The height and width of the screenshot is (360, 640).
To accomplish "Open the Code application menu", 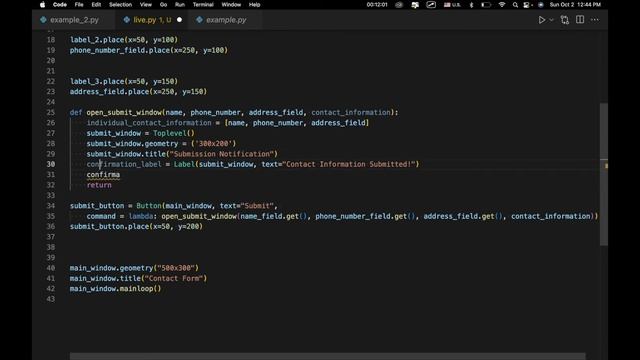I will [x=60, y=4].
